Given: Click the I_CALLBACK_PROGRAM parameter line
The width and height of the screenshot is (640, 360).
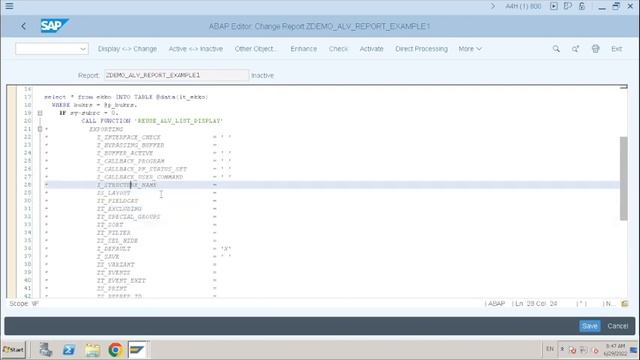Looking at the screenshot, I should (131, 161).
